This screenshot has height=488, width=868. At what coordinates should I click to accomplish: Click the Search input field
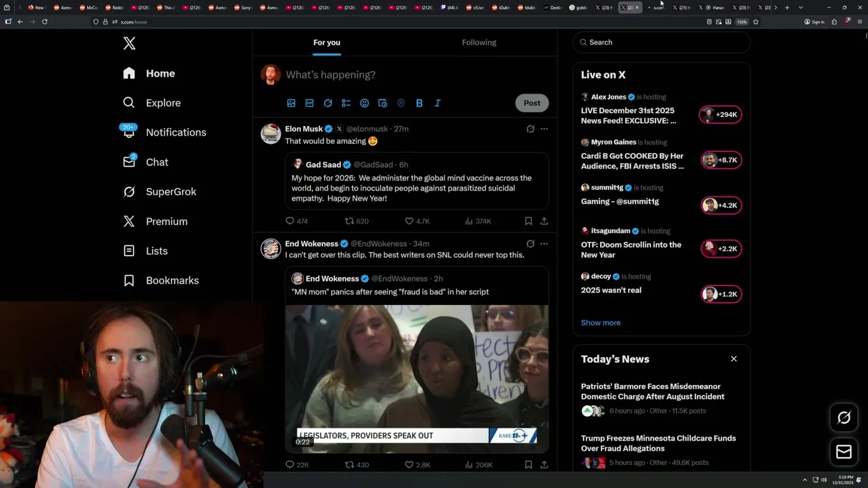(x=662, y=42)
